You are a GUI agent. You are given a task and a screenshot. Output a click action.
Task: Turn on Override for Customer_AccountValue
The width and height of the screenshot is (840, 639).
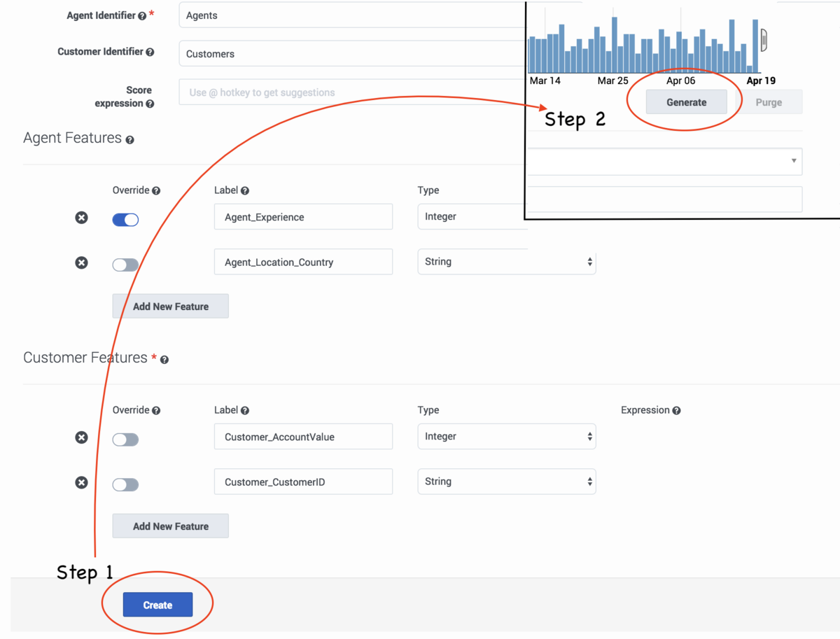[x=125, y=439]
